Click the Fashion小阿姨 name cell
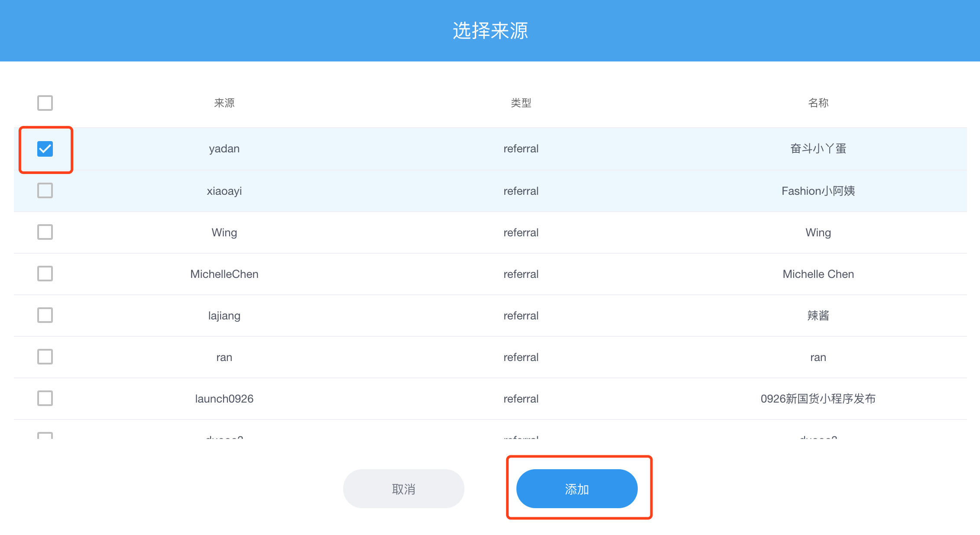 (818, 191)
